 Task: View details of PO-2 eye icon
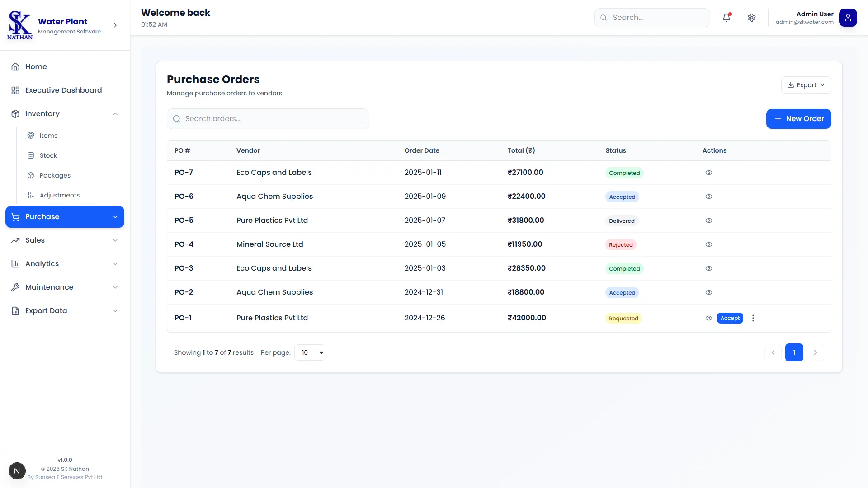tap(708, 292)
